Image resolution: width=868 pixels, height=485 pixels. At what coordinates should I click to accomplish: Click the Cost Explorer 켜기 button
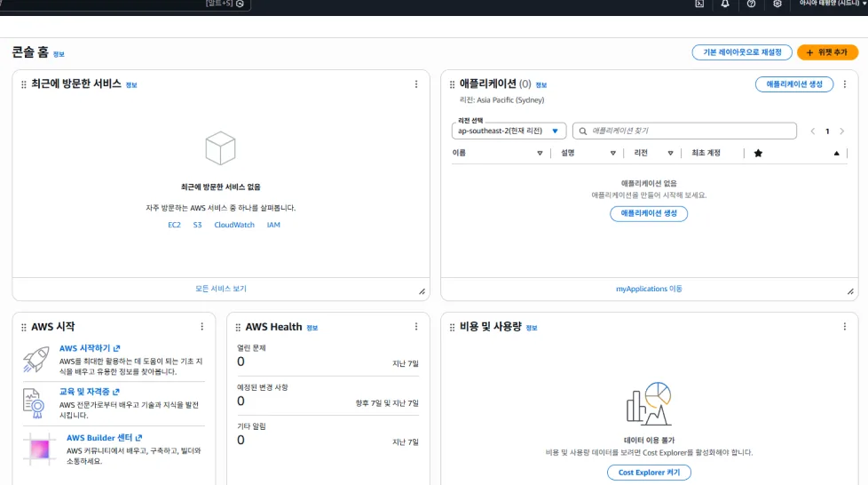pyautogui.click(x=649, y=473)
